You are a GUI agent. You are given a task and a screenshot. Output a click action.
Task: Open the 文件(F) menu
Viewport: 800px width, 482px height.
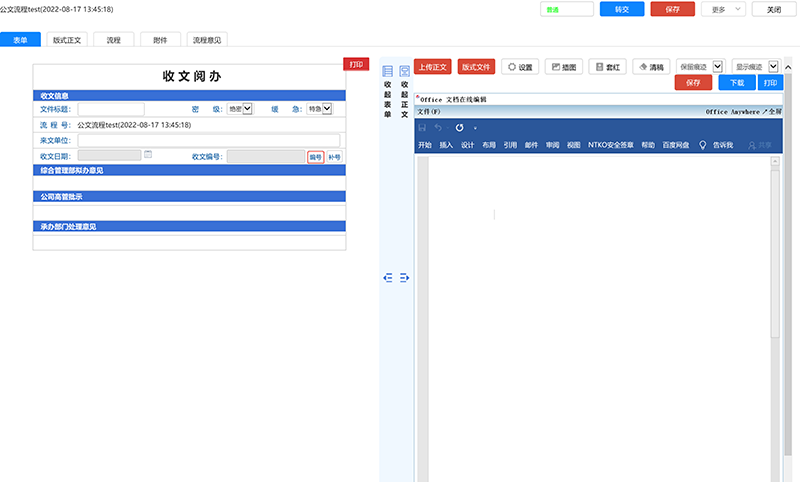pos(429,112)
